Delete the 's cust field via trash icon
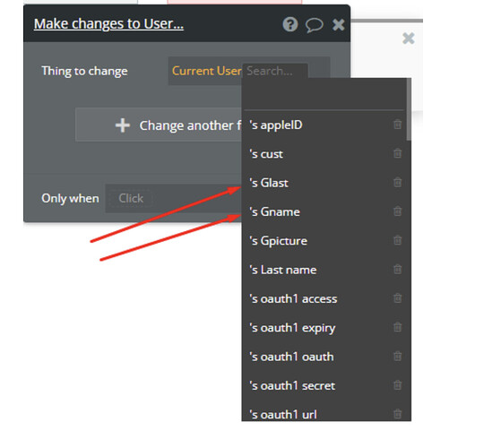Screen dimensions: 484x448 tap(398, 153)
